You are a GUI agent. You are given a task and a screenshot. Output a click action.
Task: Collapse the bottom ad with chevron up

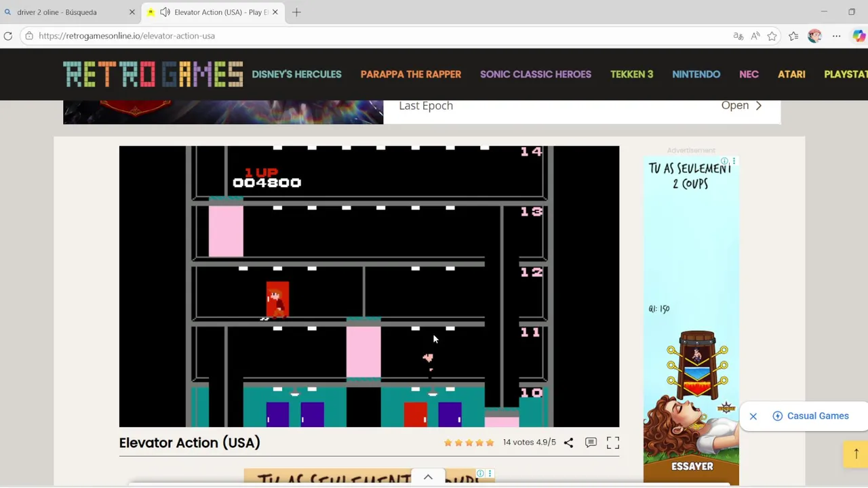(428, 478)
